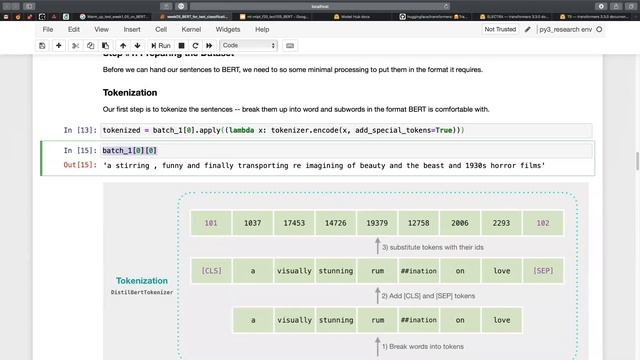640x360 pixels.
Task: Click the Safari address bar
Action: [320, 6]
